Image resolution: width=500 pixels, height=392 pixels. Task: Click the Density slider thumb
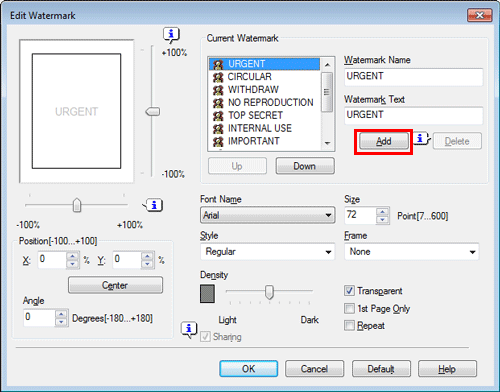tap(269, 292)
